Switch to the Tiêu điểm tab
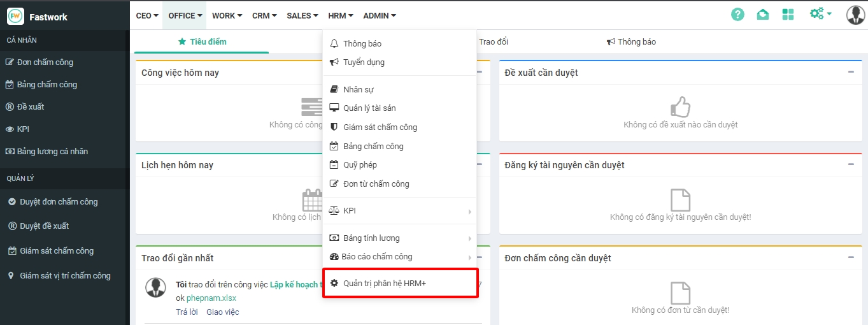 [202, 42]
